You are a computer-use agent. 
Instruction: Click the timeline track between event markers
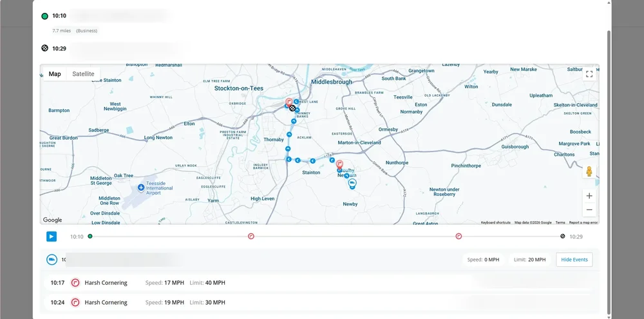click(355, 237)
